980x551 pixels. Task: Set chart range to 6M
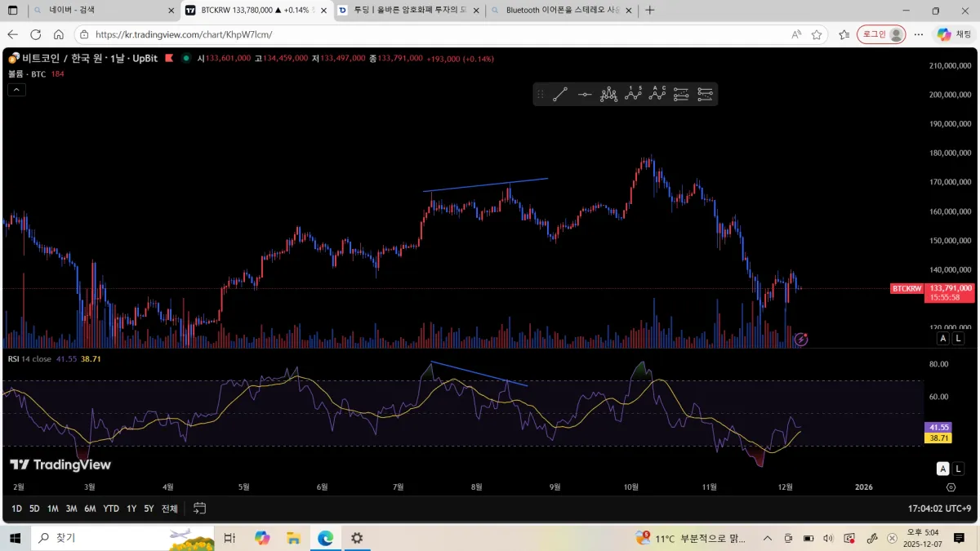coord(90,509)
